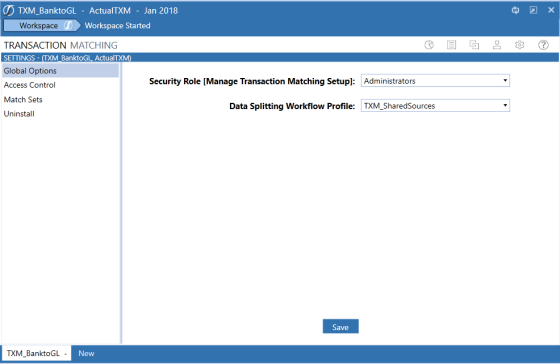
Task: Select Access Control in settings list
Action: (60, 85)
